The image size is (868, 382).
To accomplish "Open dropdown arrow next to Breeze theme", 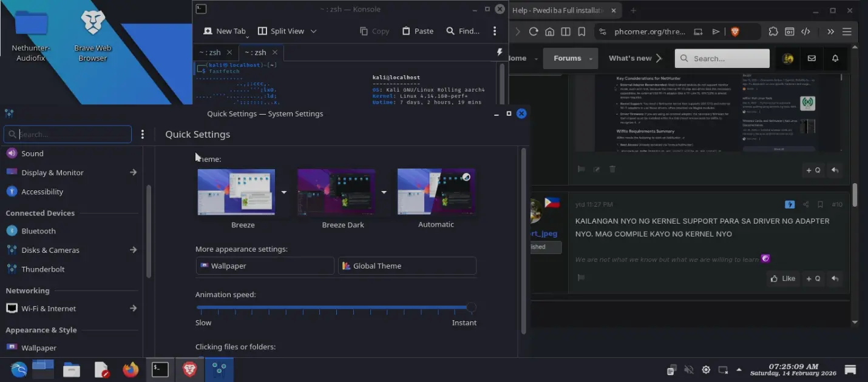I will point(283,192).
